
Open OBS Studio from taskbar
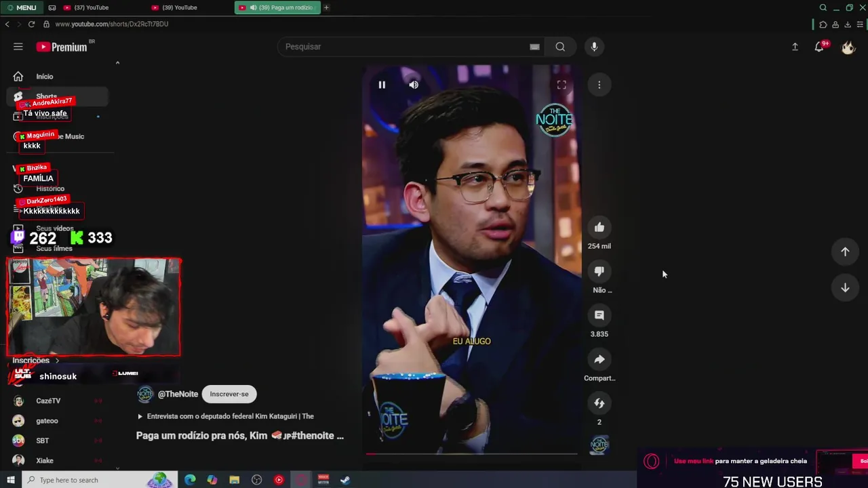tap(257, 480)
